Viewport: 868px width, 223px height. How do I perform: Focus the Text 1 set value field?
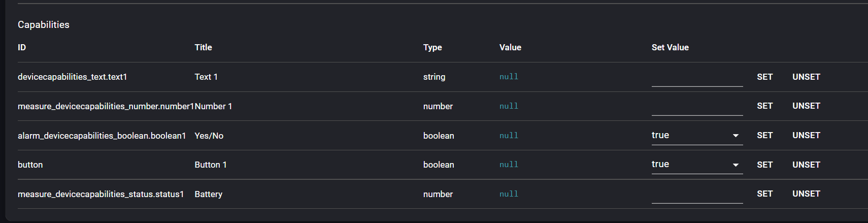[x=697, y=78]
